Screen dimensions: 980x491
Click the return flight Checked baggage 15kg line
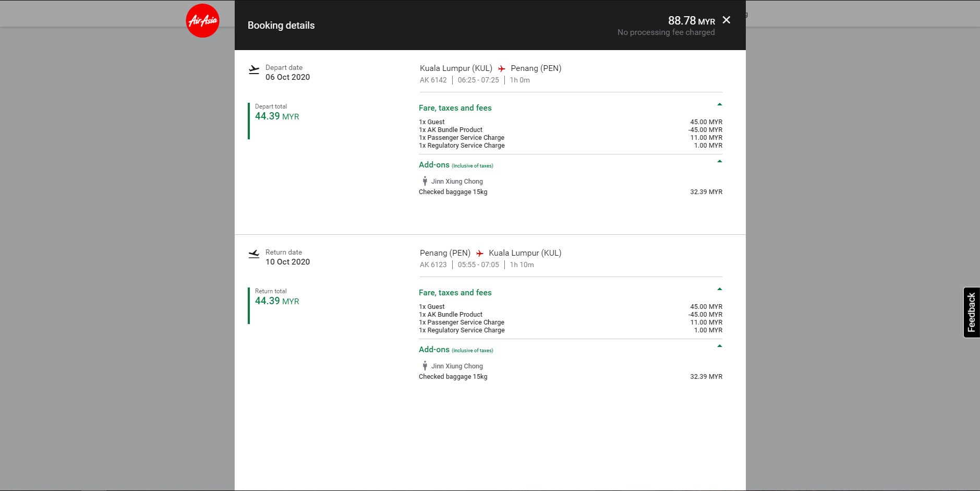(x=453, y=377)
